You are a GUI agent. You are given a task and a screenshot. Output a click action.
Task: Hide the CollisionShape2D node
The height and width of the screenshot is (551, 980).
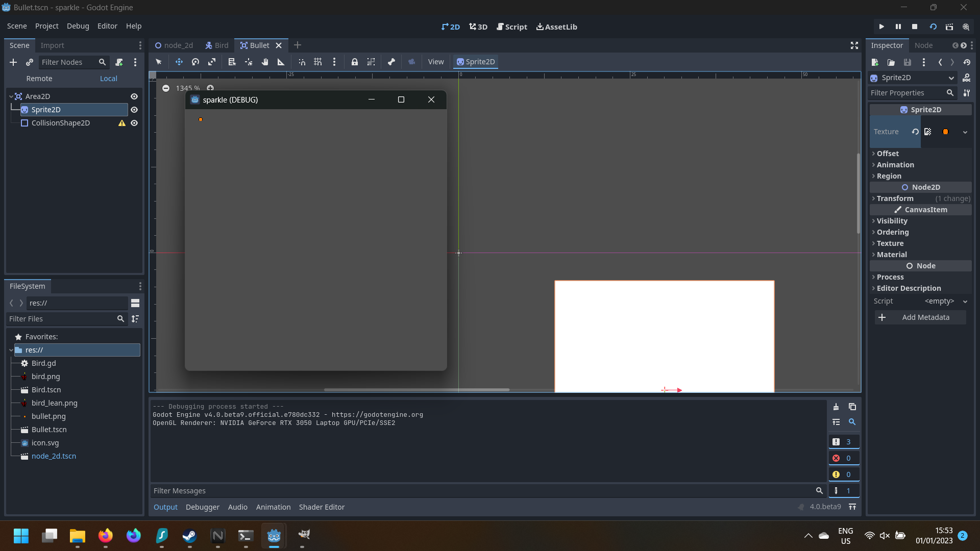(x=134, y=123)
